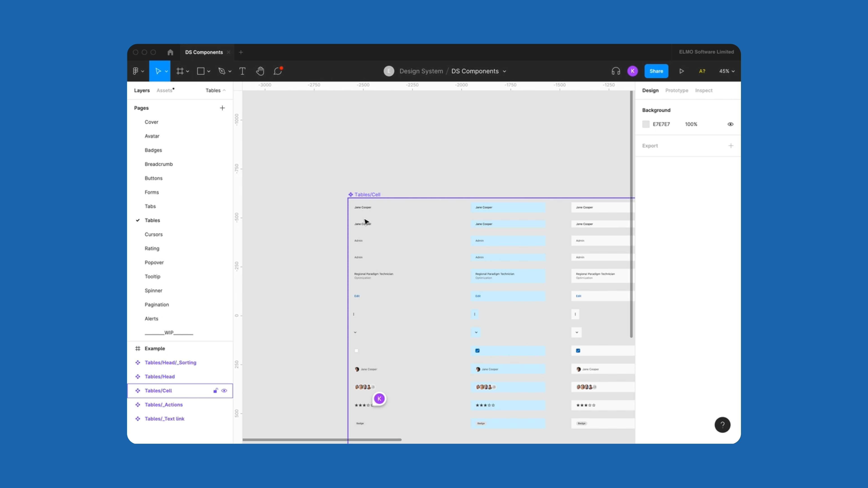
Task: Click the vertical canvas scrollbar
Action: pyautogui.click(x=631, y=214)
